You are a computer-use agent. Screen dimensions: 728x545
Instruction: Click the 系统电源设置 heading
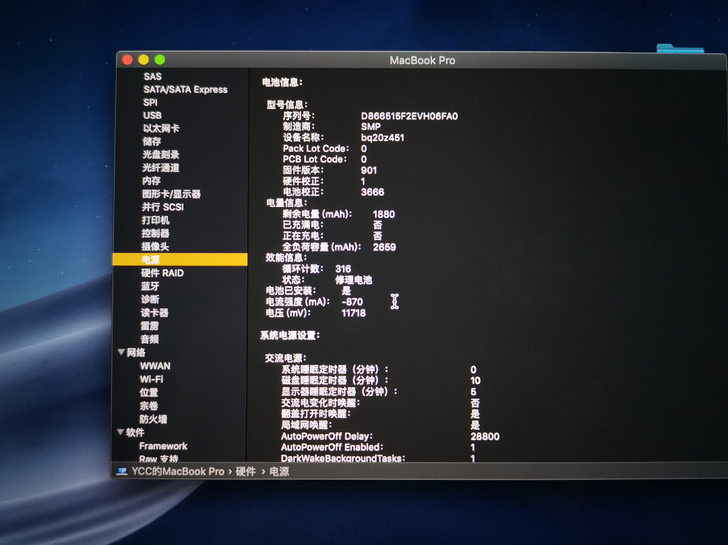(290, 335)
